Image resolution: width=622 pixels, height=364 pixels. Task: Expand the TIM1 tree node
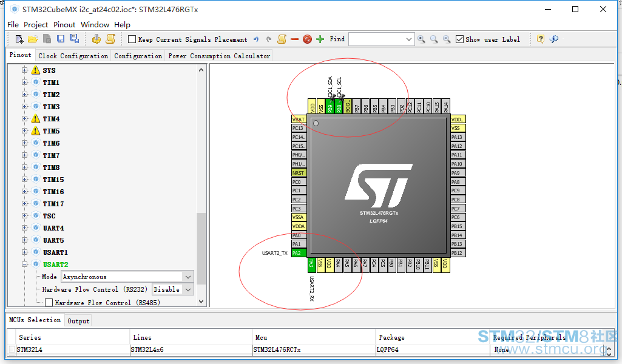25,83
